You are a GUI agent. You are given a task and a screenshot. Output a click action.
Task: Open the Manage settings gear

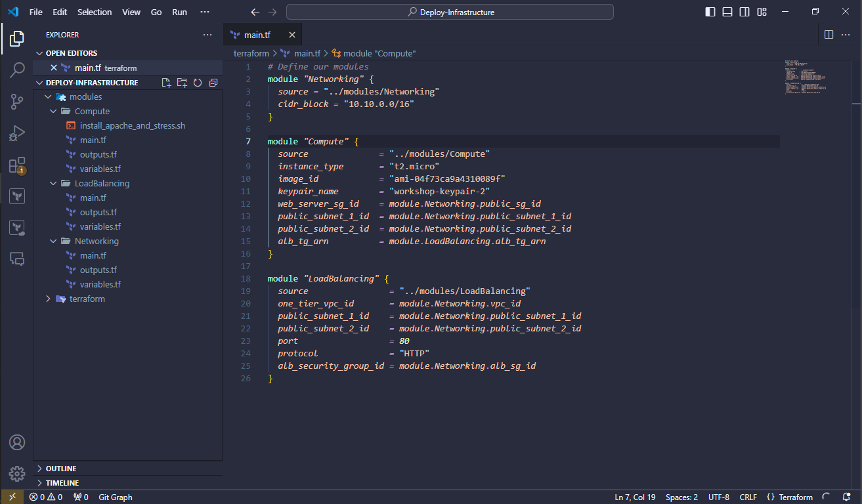(x=17, y=474)
